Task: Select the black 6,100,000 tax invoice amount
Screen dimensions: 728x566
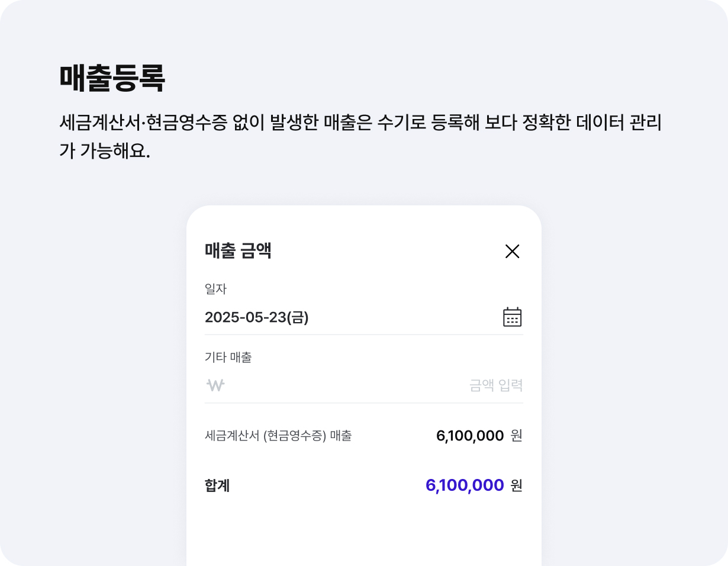Action: coord(470,436)
